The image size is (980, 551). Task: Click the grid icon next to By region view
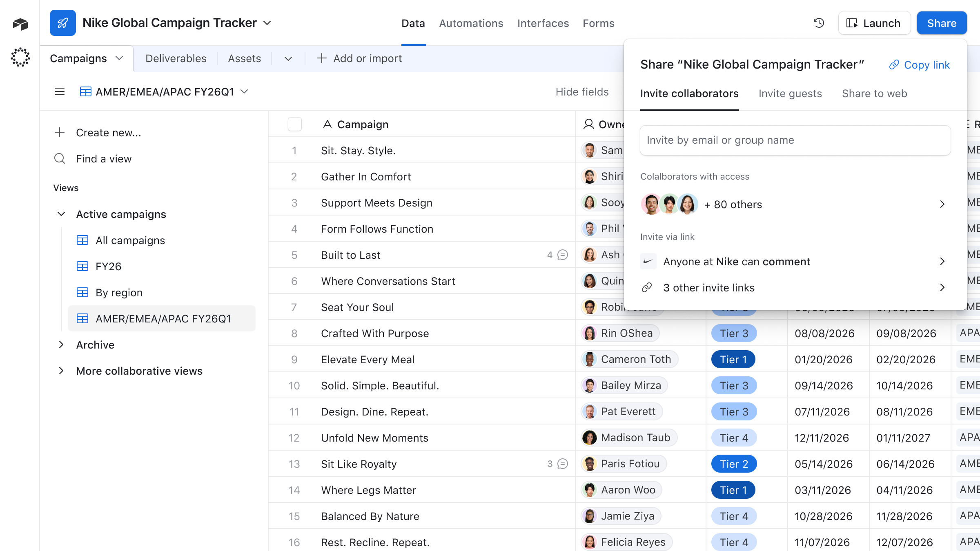pos(83,292)
